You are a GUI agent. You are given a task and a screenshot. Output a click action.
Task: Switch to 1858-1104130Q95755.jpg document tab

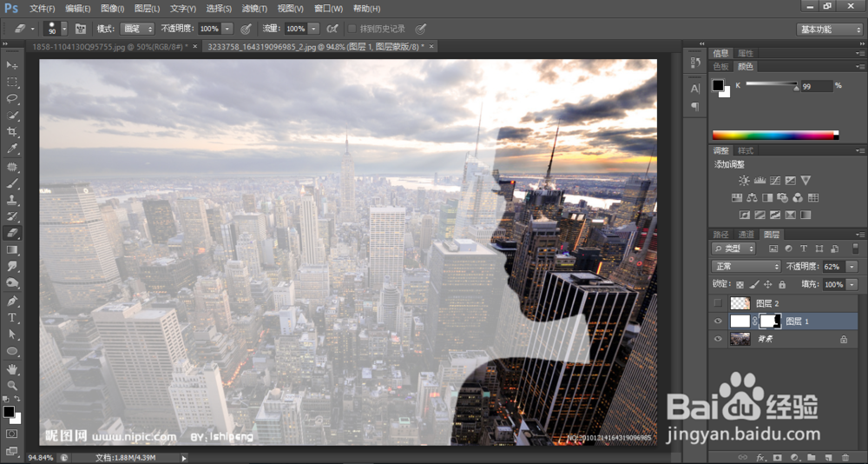(109, 47)
